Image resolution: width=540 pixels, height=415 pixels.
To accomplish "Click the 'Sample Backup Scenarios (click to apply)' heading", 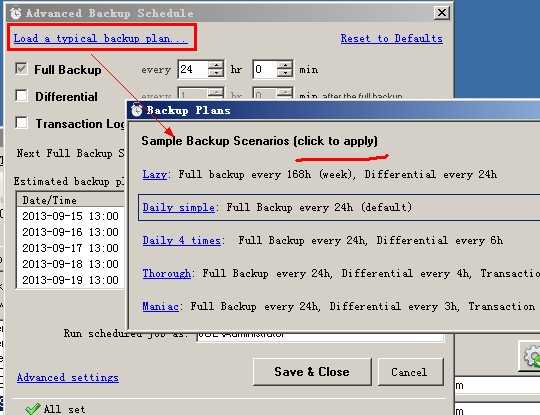I will 259,141.
